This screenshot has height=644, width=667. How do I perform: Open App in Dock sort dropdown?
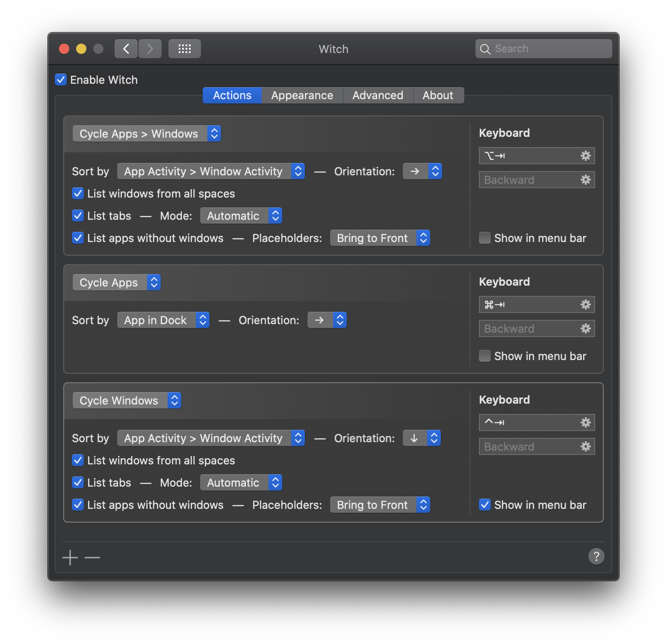point(163,320)
